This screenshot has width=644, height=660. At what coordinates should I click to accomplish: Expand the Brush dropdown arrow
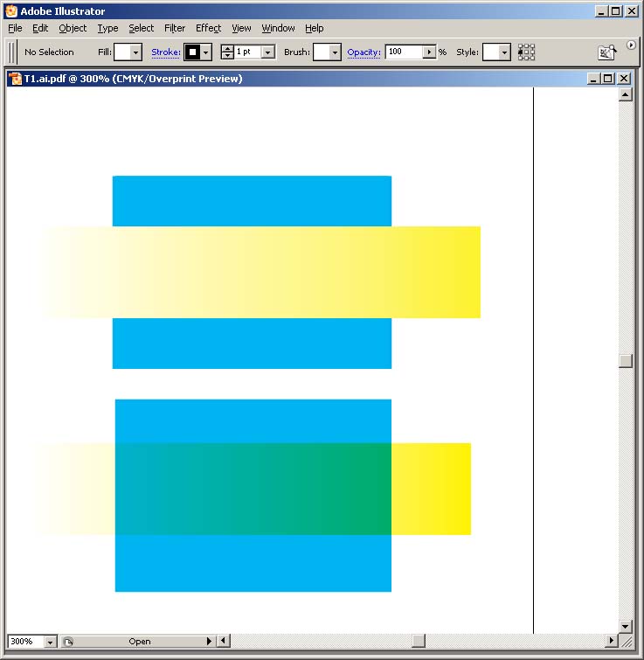[336, 52]
